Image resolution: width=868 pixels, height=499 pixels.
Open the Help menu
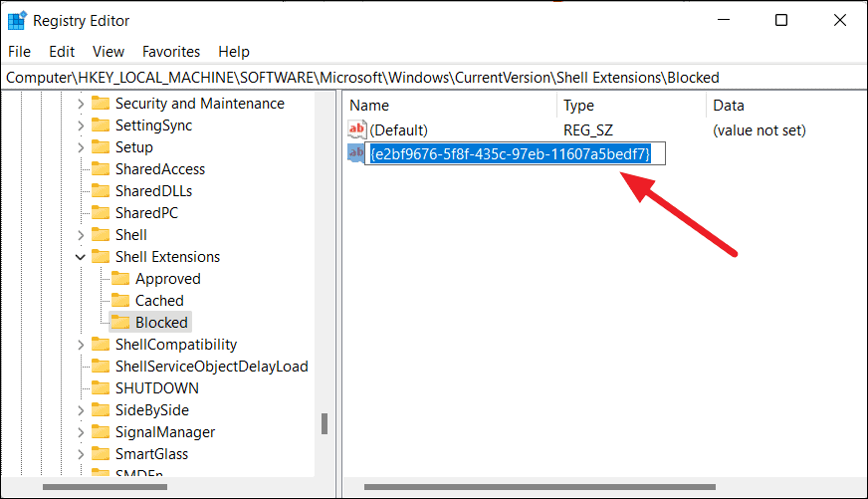[x=234, y=52]
